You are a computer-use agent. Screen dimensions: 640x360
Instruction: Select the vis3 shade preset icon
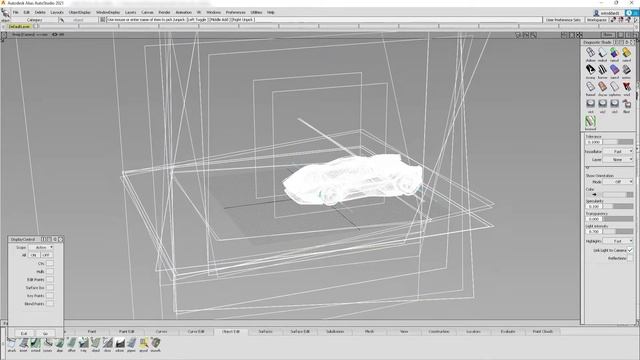pyautogui.click(x=614, y=104)
